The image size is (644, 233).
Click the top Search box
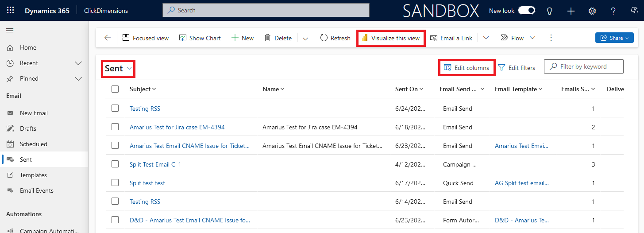pyautogui.click(x=266, y=10)
